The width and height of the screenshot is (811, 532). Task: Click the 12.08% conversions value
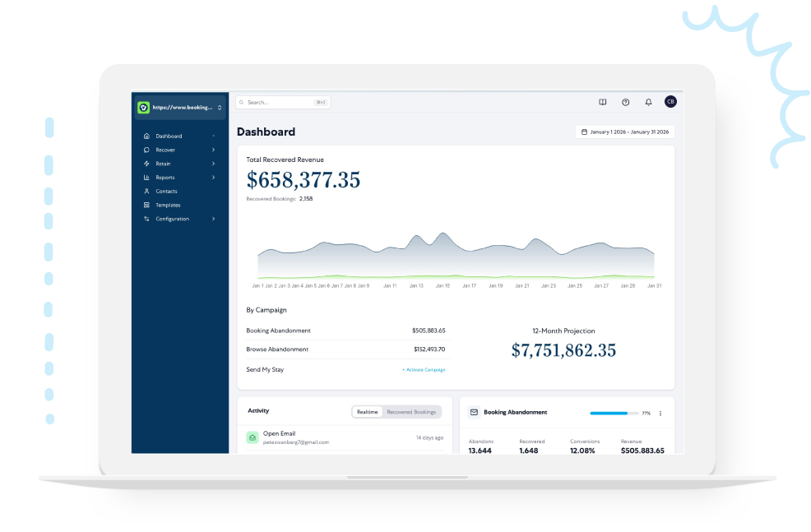[x=582, y=451]
